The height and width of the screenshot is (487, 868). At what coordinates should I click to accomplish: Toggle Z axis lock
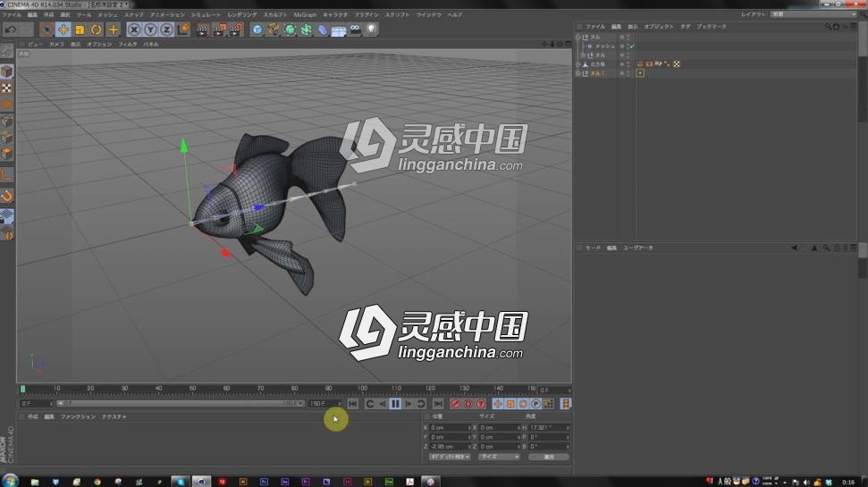(166, 29)
